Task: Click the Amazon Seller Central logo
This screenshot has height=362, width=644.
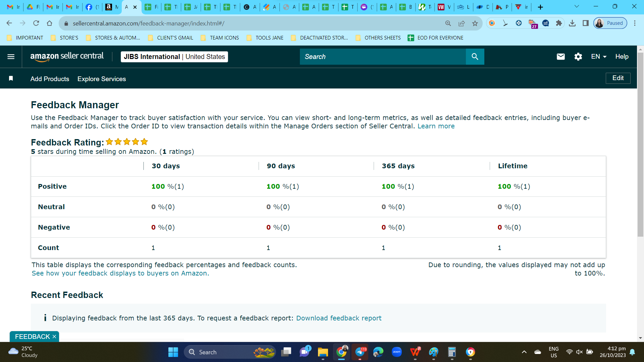Action: [x=67, y=57]
